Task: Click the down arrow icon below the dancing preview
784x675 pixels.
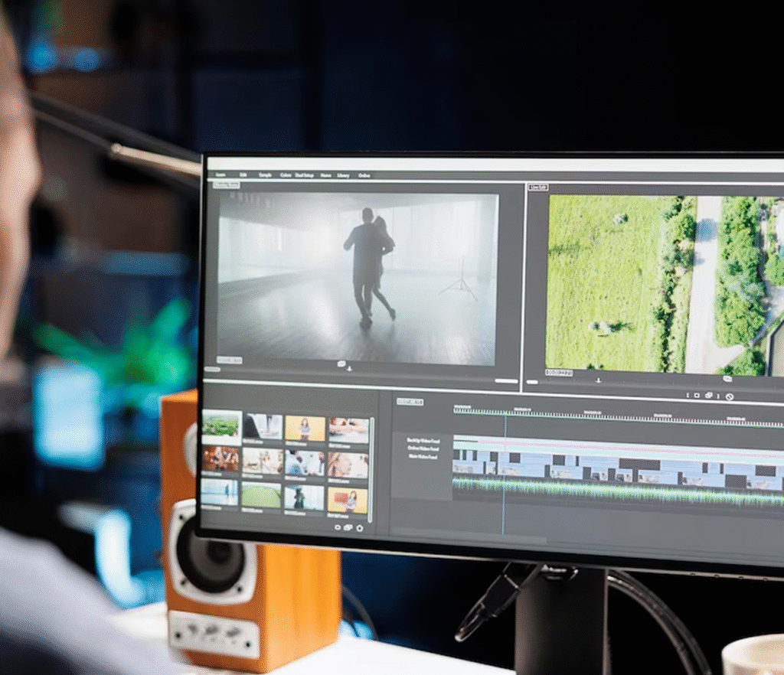Action: click(349, 369)
